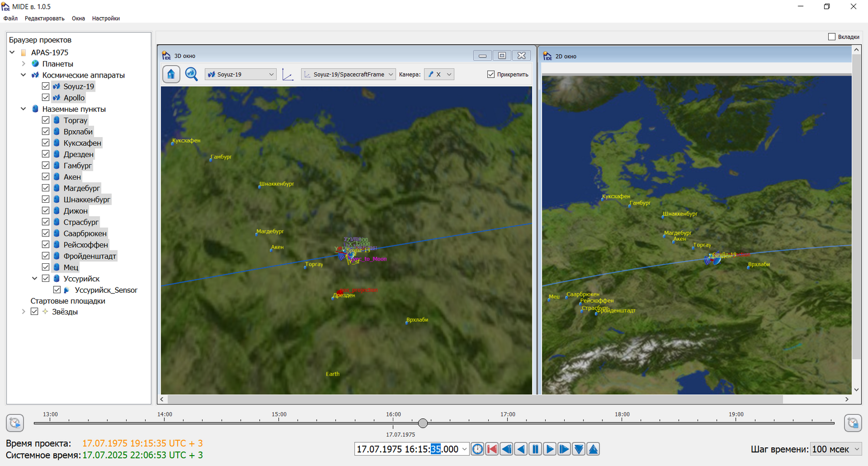Click the clock icon beside date field
The image size is (868, 466).
pos(477,449)
